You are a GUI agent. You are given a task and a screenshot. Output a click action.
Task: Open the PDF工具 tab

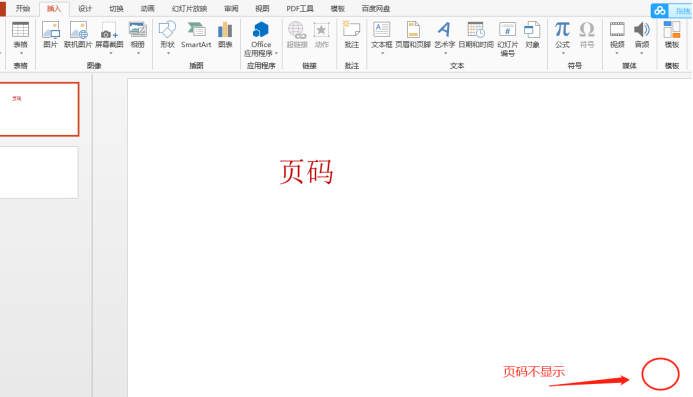coord(300,9)
